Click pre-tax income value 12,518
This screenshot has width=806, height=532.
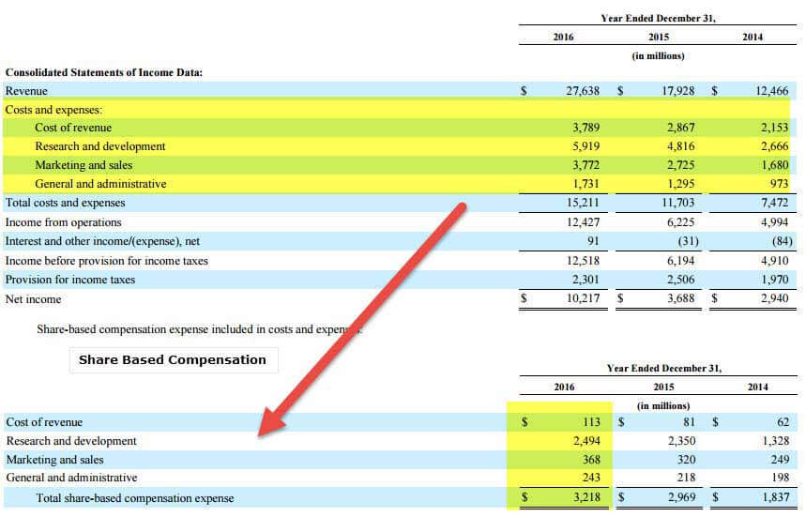(x=583, y=261)
